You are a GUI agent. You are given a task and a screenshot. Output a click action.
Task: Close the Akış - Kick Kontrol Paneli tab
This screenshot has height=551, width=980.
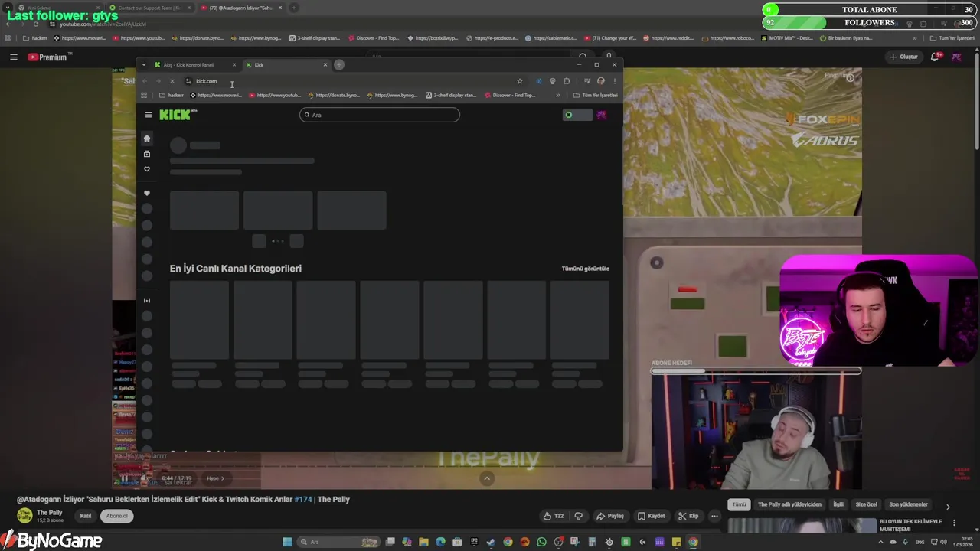(234, 65)
